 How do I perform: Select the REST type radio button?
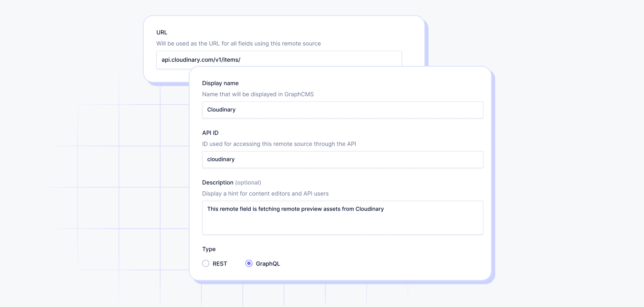pos(206,263)
